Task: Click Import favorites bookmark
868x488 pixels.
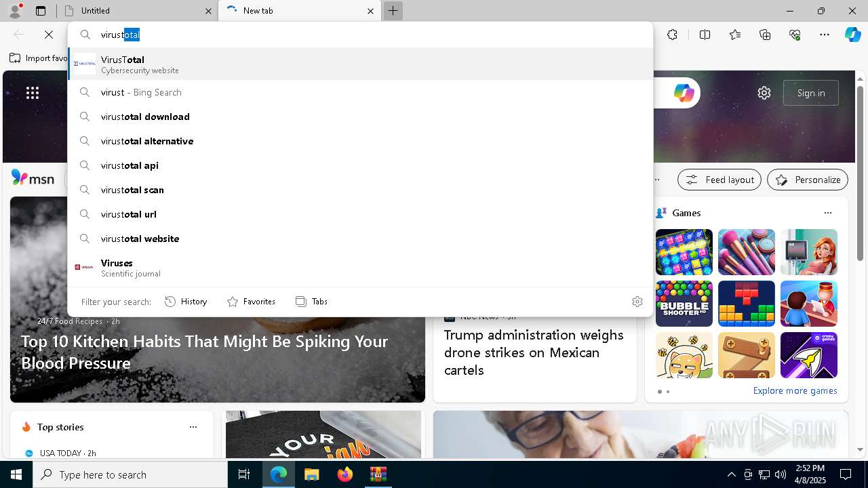Action: click(x=39, y=58)
